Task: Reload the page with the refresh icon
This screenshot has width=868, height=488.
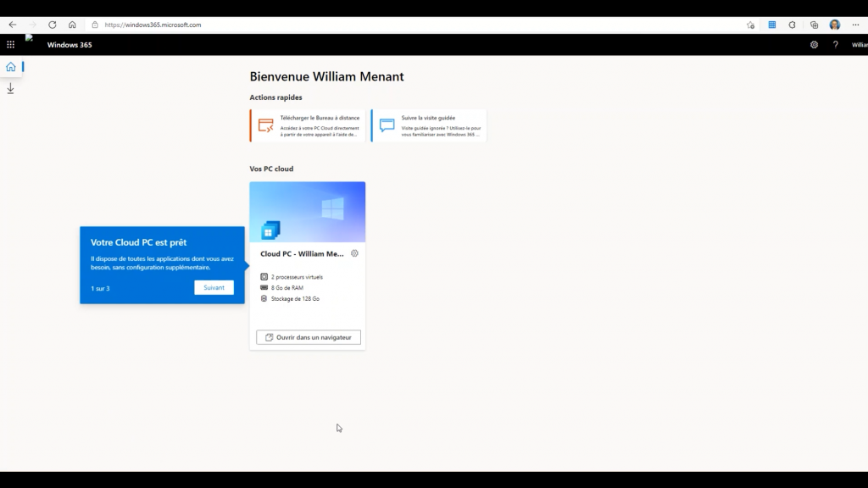Action: click(x=52, y=25)
